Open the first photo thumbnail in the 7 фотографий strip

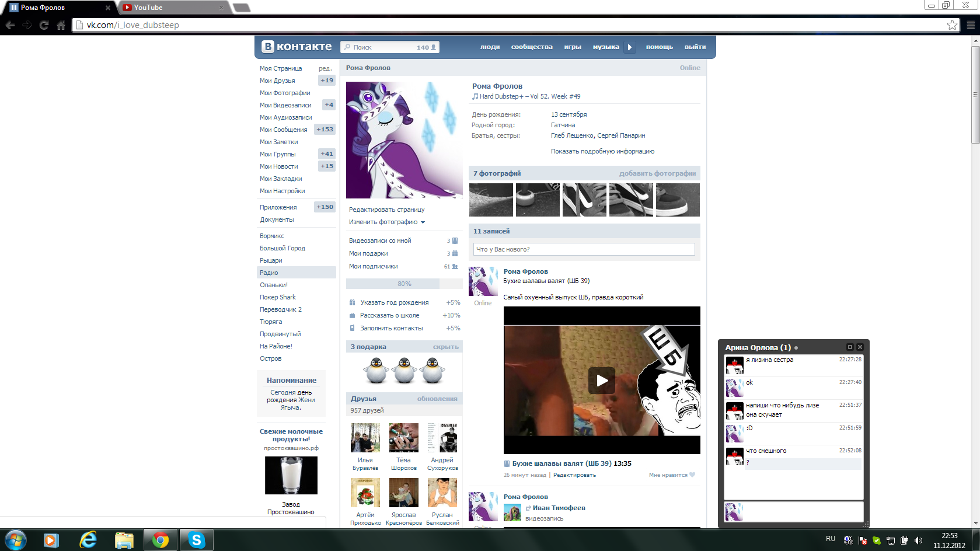491,200
